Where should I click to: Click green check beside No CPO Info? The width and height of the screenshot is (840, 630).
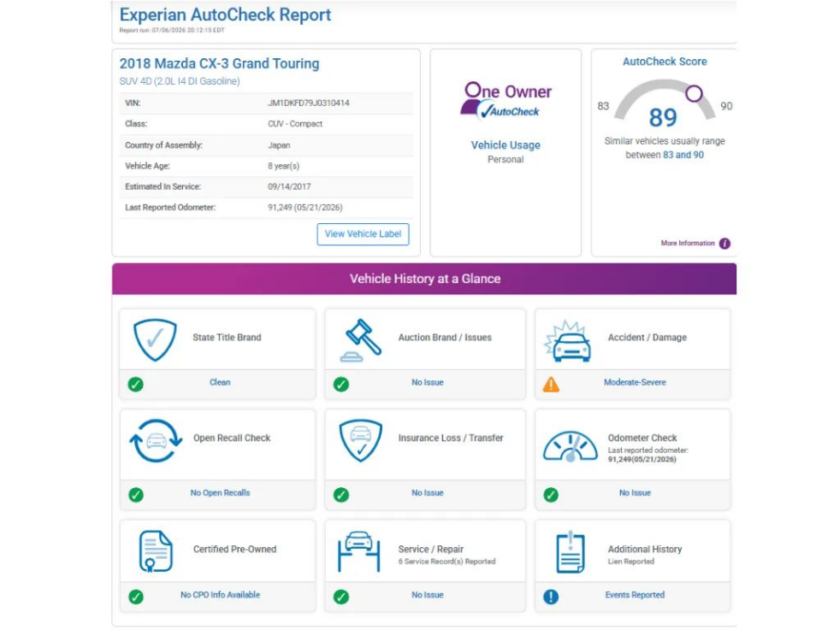136,597
